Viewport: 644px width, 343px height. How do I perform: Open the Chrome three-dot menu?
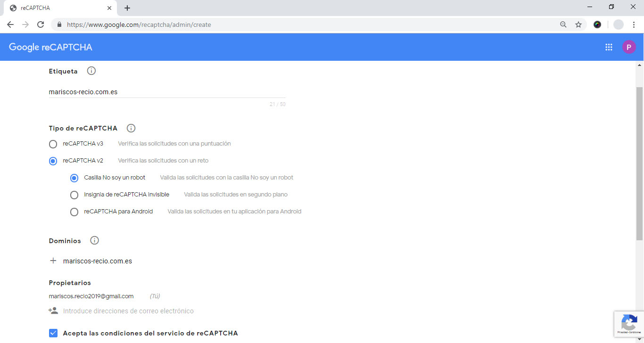click(634, 24)
